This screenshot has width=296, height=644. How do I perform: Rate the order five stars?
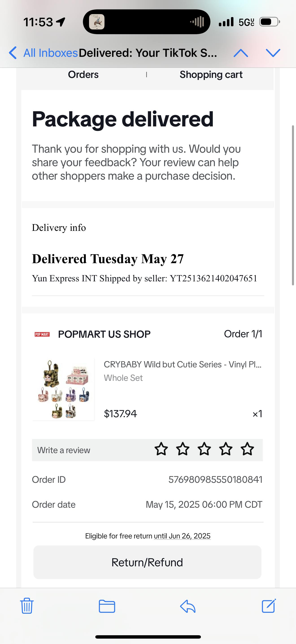click(x=247, y=450)
